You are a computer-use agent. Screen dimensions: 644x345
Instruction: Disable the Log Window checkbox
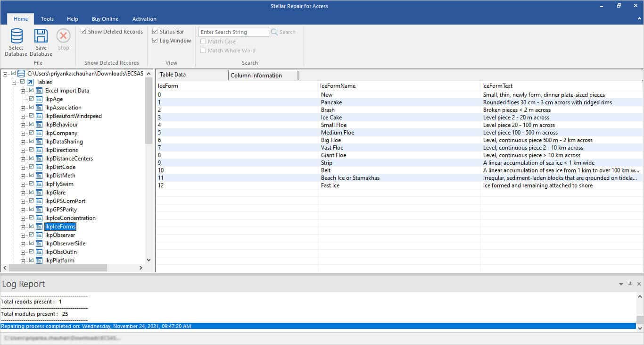[x=155, y=41]
